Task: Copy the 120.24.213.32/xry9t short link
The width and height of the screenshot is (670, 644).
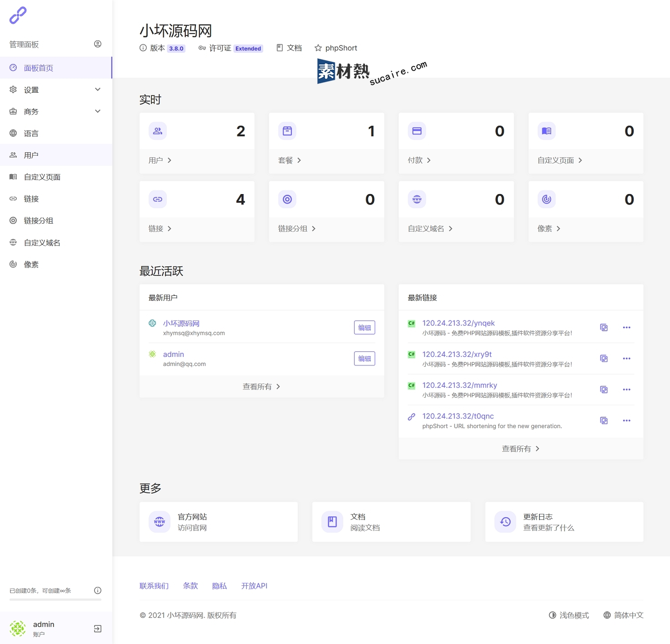Action: click(x=604, y=359)
